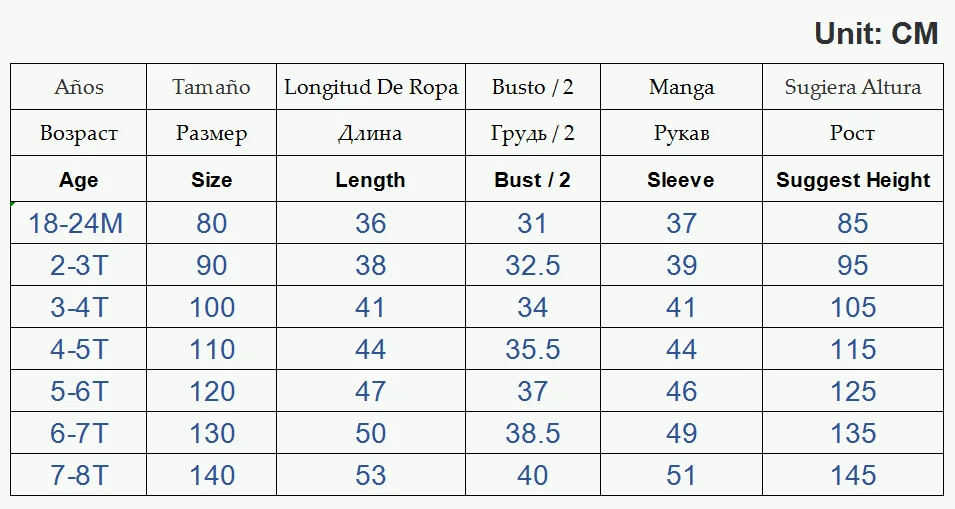
Task: Select the "7-8T" age cell
Action: click(x=79, y=475)
